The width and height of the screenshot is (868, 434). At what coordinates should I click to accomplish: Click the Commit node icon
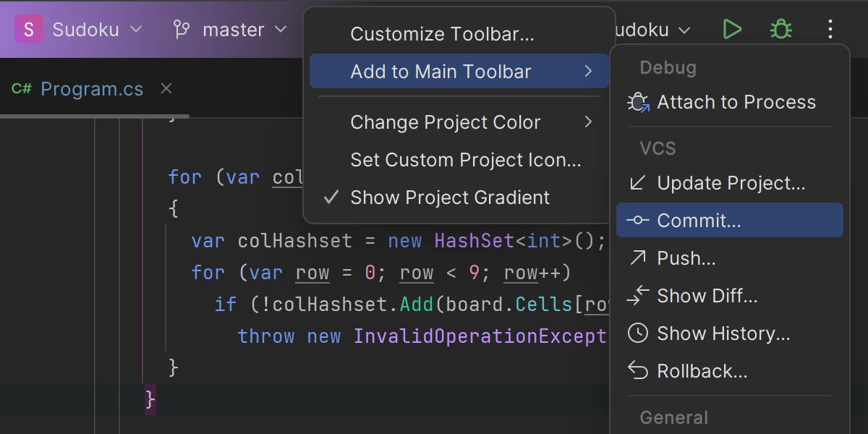637,221
